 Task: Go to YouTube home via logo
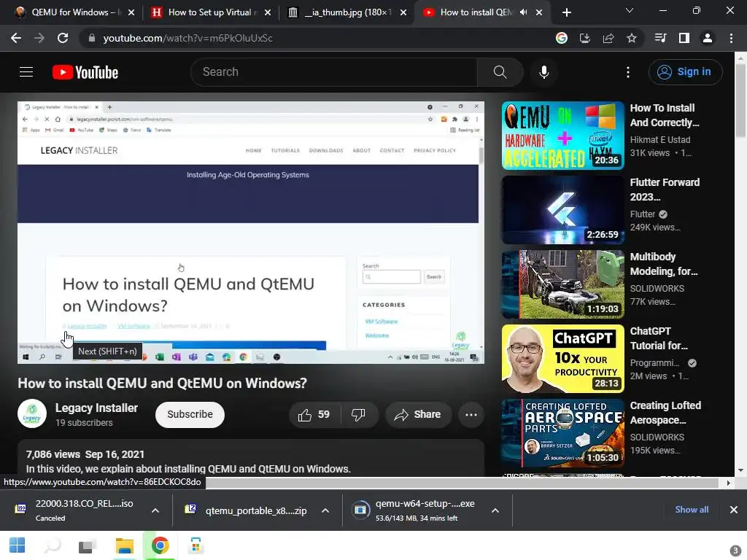(x=85, y=72)
